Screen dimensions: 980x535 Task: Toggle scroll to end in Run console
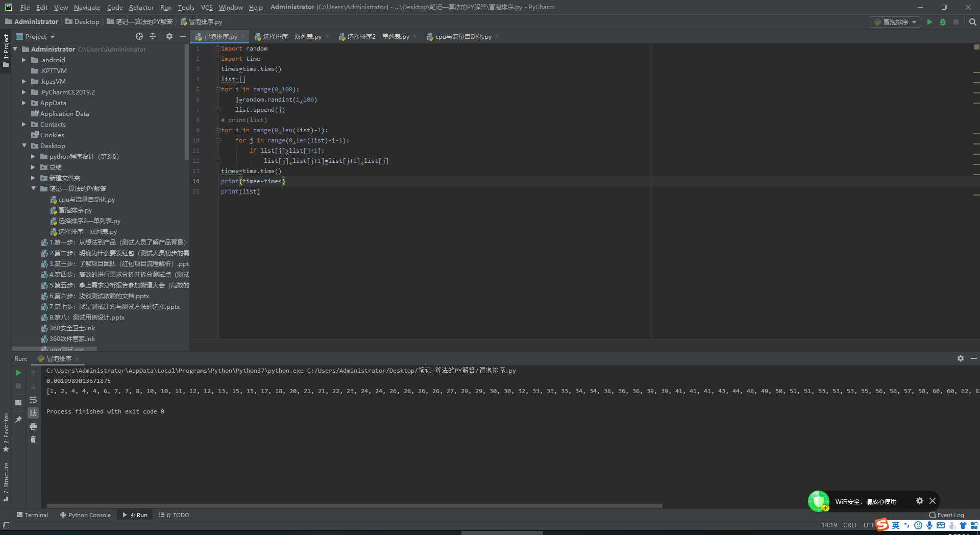[33, 412]
